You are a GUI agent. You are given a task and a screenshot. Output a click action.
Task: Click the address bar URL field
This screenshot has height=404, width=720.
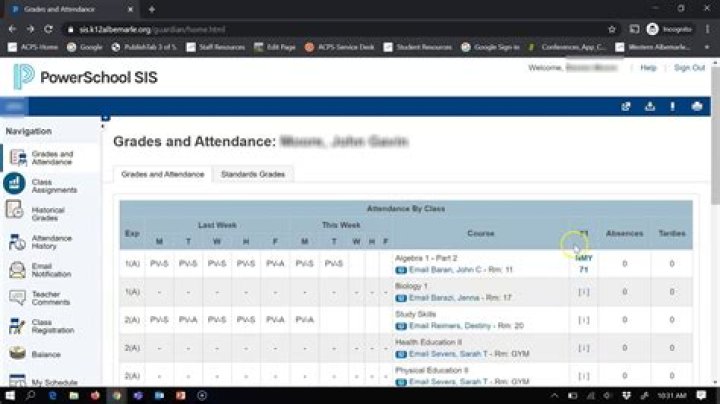tap(335, 29)
